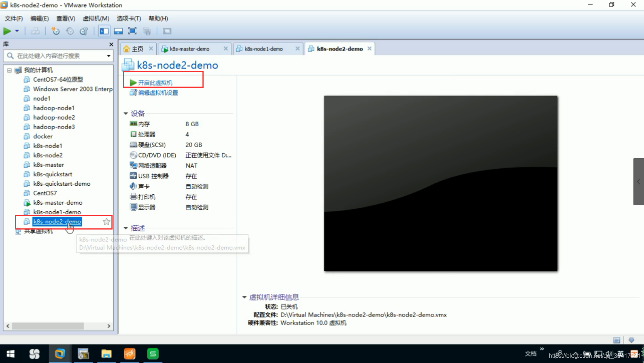Close the k8s-node2-demo tab
Image resolution: width=644 pixels, height=363 pixels.
(369, 48)
